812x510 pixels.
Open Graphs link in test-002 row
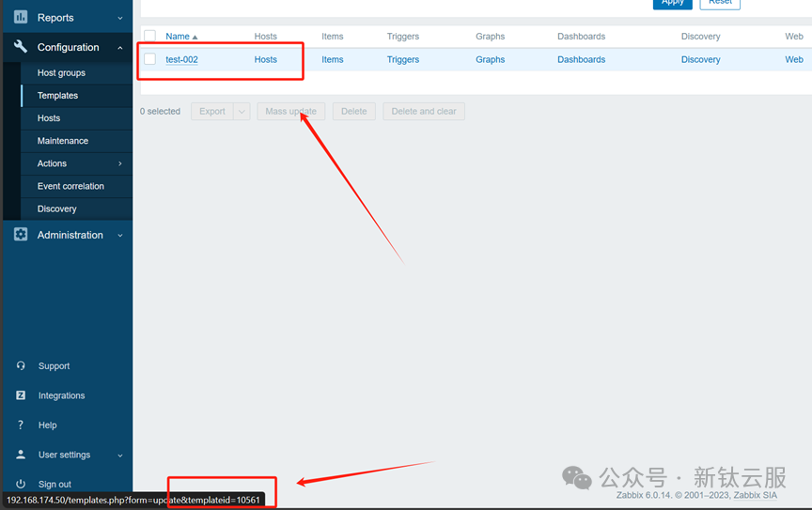(491, 59)
